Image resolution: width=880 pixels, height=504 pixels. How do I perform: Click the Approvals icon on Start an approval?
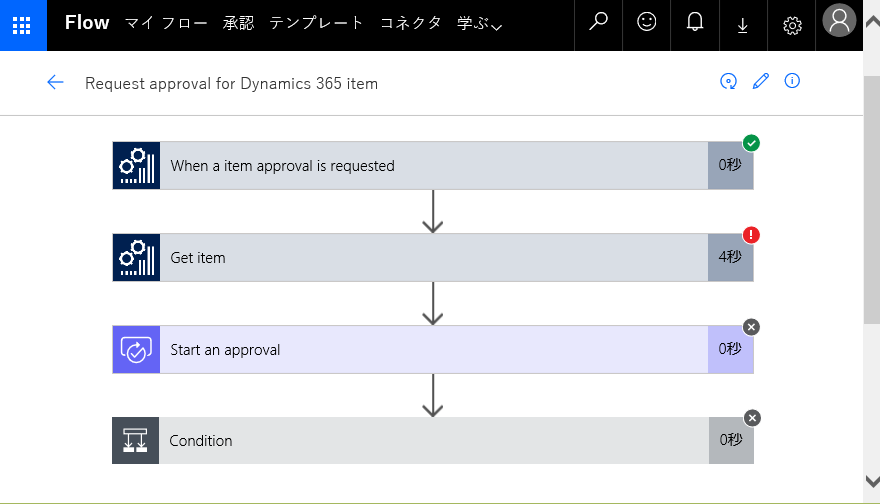click(x=136, y=350)
